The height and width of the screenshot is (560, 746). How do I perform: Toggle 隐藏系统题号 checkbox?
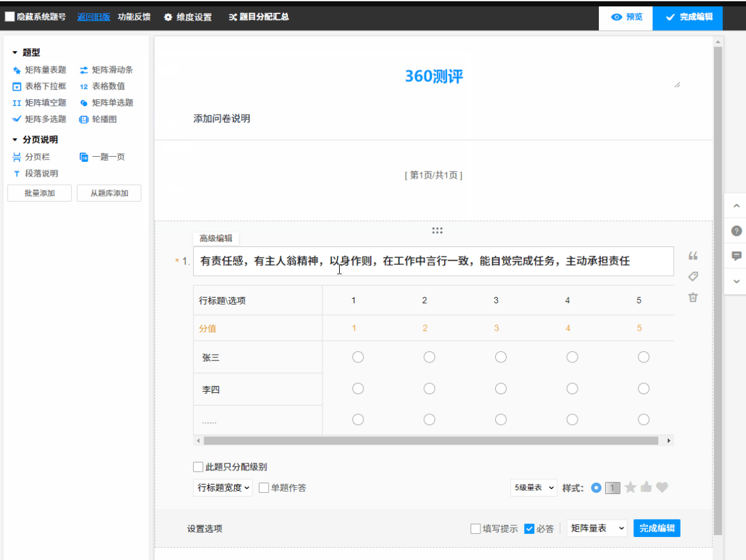(10, 17)
